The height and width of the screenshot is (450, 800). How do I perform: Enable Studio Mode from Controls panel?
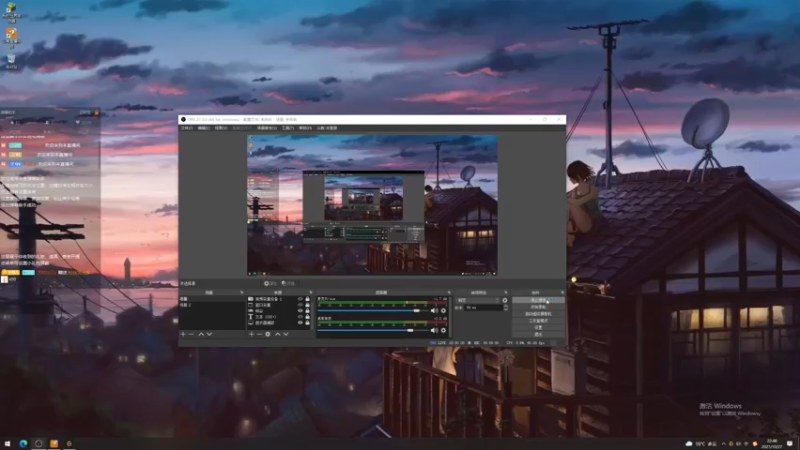[x=538, y=320]
